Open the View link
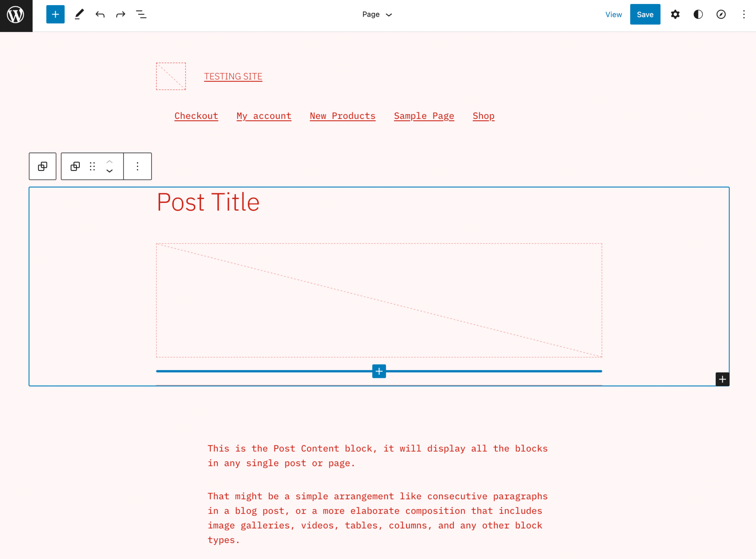756x559 pixels. point(614,14)
